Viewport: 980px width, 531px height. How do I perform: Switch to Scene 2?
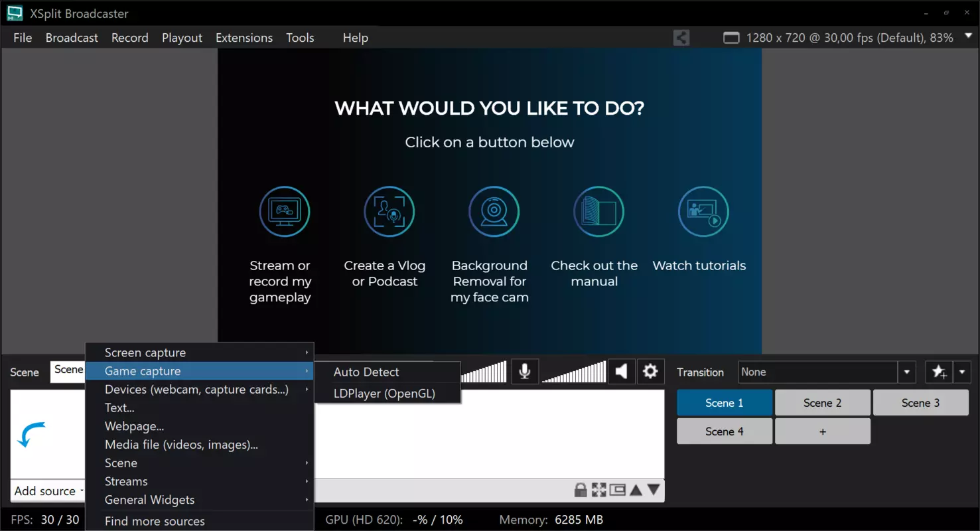(x=822, y=403)
